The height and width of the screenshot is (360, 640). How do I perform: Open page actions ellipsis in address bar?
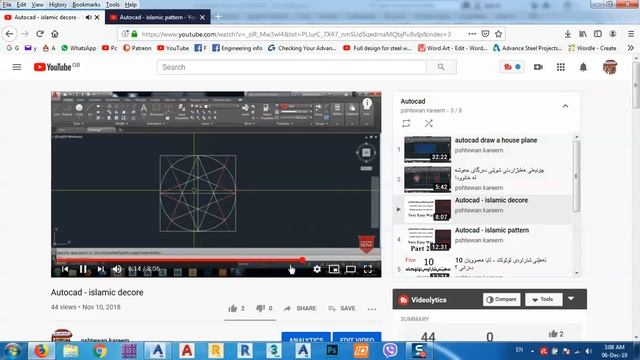(472, 34)
